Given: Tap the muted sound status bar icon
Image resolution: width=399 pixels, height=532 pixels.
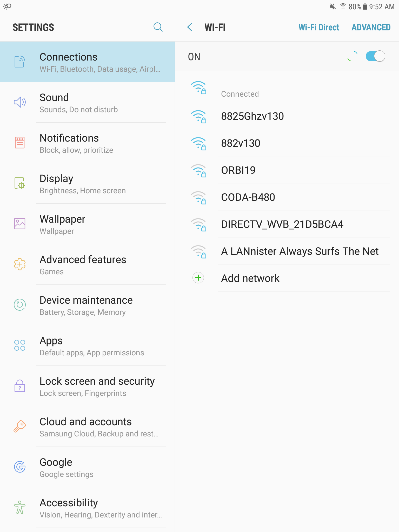Looking at the screenshot, I should point(333,6).
